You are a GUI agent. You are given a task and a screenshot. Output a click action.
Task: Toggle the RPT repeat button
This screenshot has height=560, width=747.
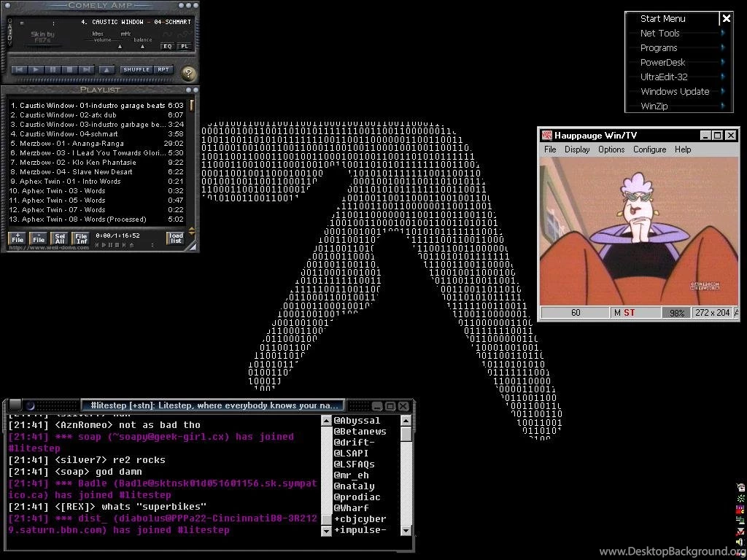(x=163, y=70)
